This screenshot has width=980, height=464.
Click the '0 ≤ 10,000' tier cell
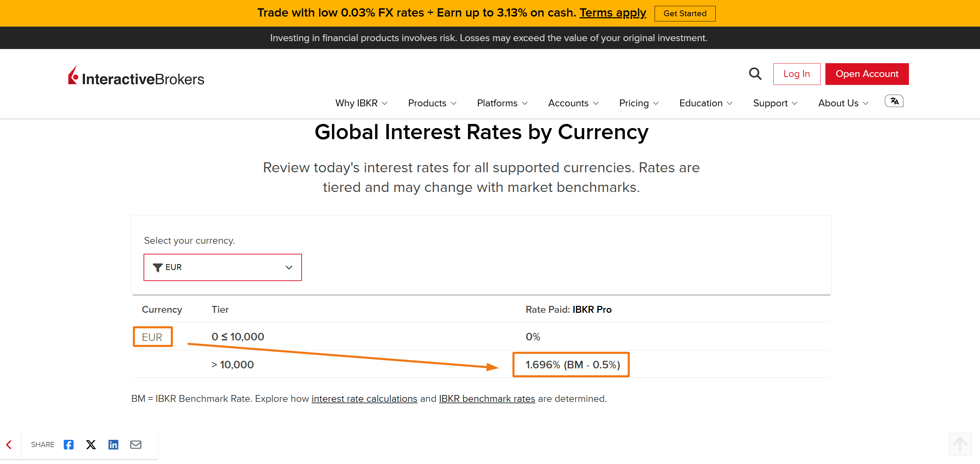(x=238, y=337)
